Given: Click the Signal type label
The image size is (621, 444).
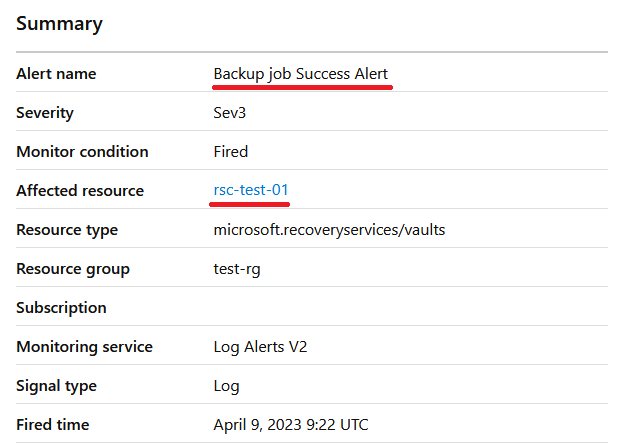Looking at the screenshot, I should tap(56, 386).
